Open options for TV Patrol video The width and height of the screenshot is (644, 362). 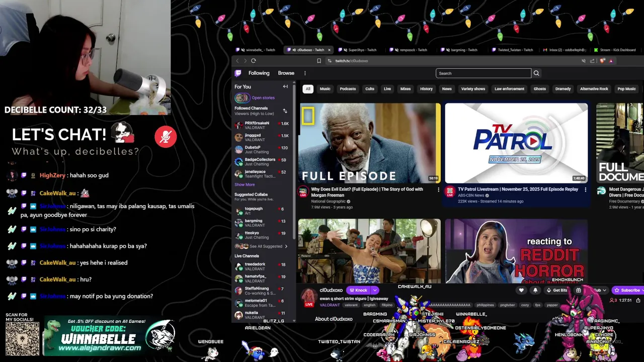(585, 190)
